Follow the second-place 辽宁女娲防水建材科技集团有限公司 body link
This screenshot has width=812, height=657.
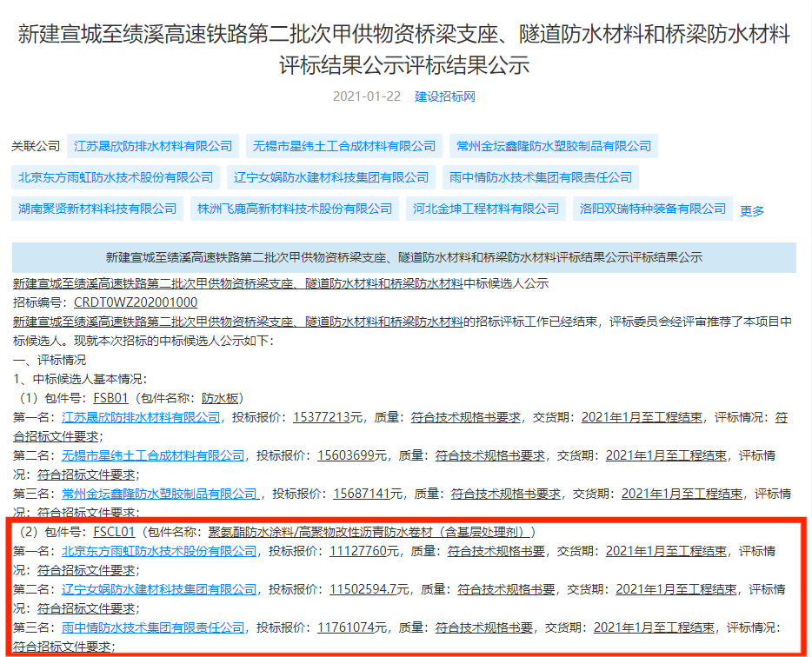[x=159, y=590]
